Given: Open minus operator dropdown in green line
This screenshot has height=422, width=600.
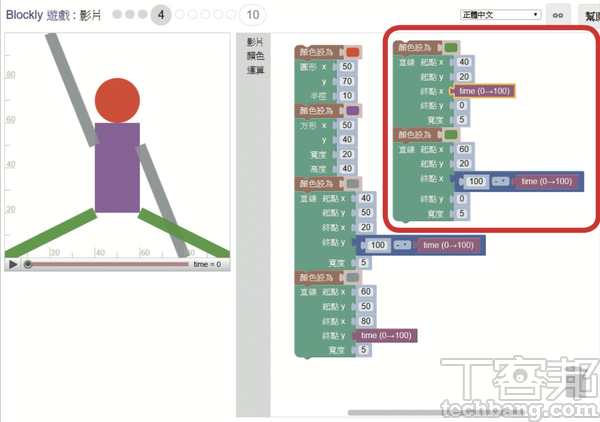Looking at the screenshot, I should 500,181.
